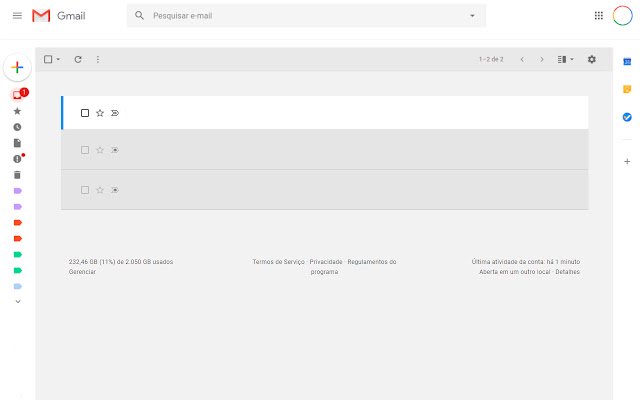
Task: Toggle the split pane view icon
Action: click(x=562, y=59)
